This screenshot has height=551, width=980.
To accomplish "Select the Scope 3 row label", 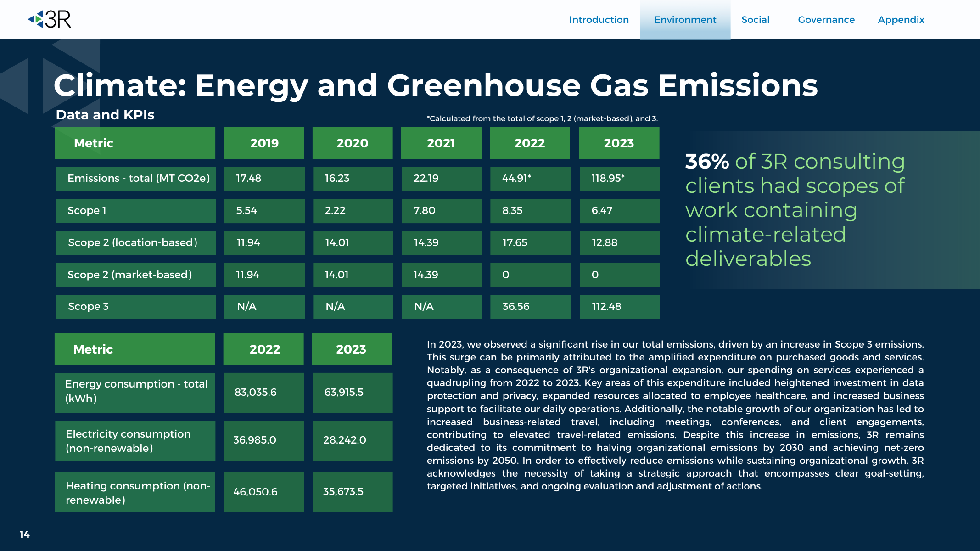I will click(135, 307).
